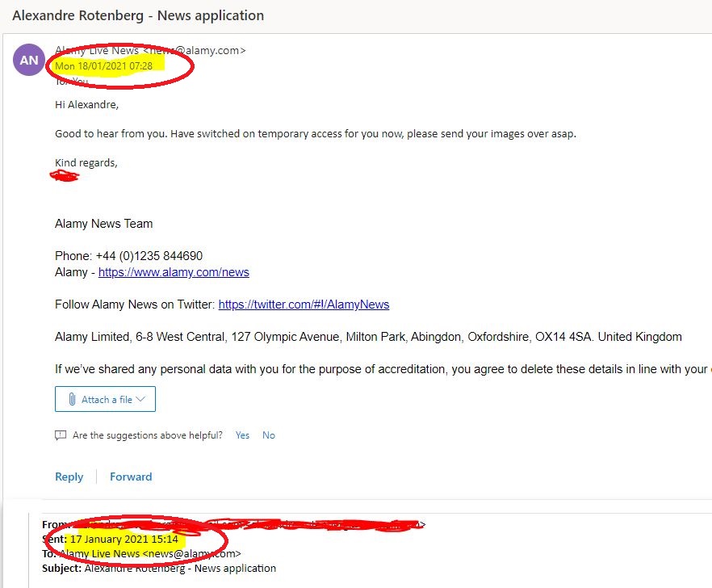Click the purple AN sender avatar
This screenshot has height=588, width=712.
[29, 60]
